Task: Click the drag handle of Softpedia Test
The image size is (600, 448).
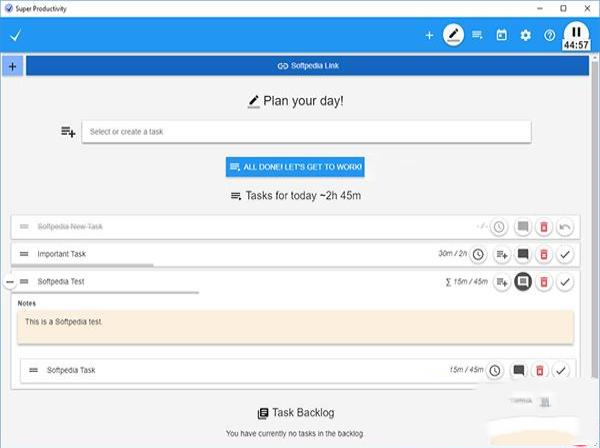Action: [24, 282]
